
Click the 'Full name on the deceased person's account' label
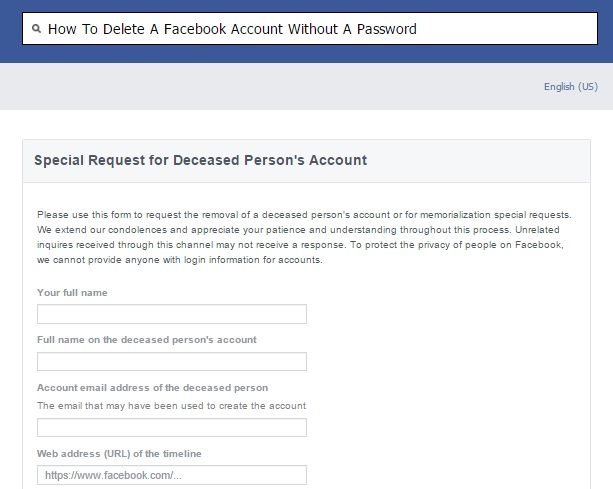147,340
